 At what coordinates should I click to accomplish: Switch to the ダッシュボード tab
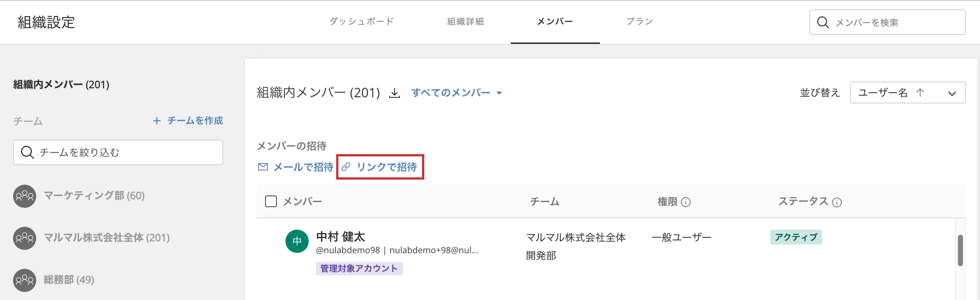coord(362,22)
